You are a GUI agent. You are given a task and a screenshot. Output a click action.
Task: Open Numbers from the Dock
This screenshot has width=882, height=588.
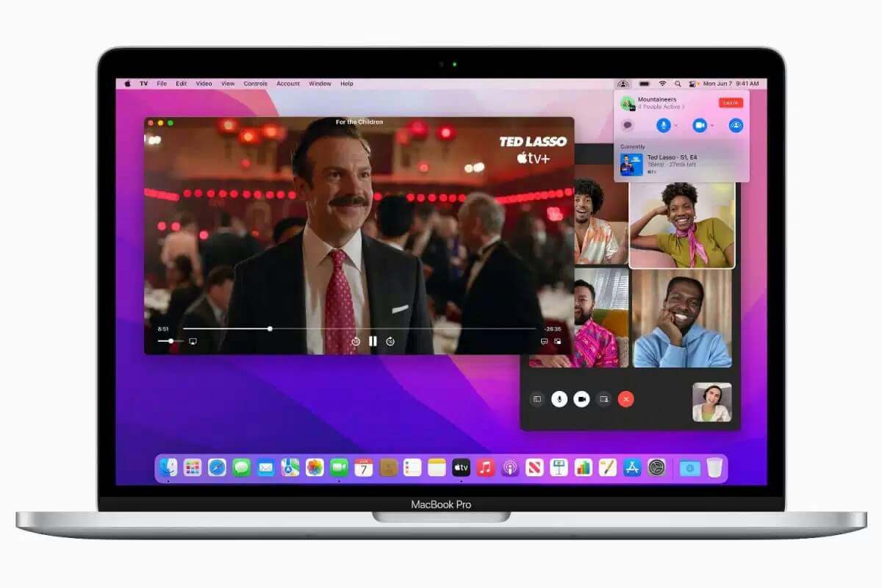(x=583, y=467)
